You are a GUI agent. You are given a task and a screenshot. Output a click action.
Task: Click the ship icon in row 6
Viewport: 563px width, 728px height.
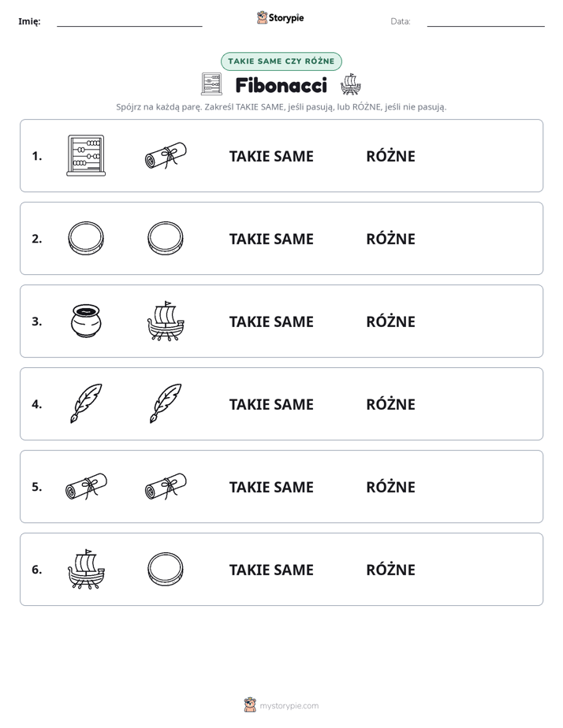click(86, 569)
